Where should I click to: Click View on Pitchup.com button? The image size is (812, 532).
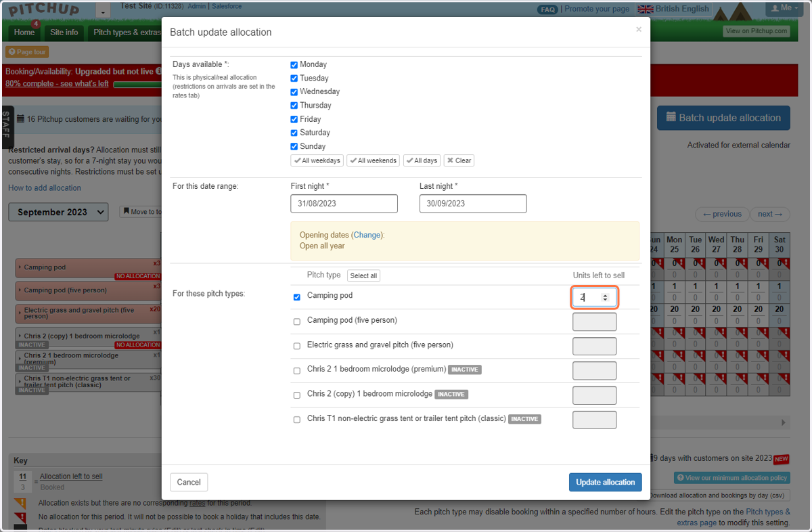tap(757, 31)
